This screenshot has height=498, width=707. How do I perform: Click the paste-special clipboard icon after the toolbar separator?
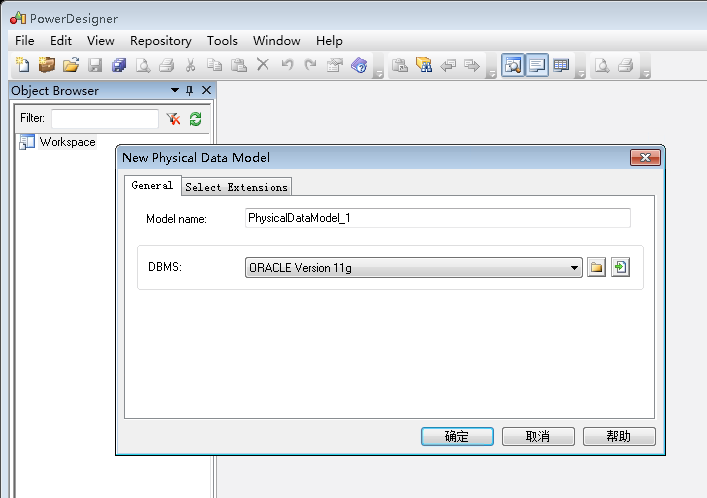tap(400, 65)
